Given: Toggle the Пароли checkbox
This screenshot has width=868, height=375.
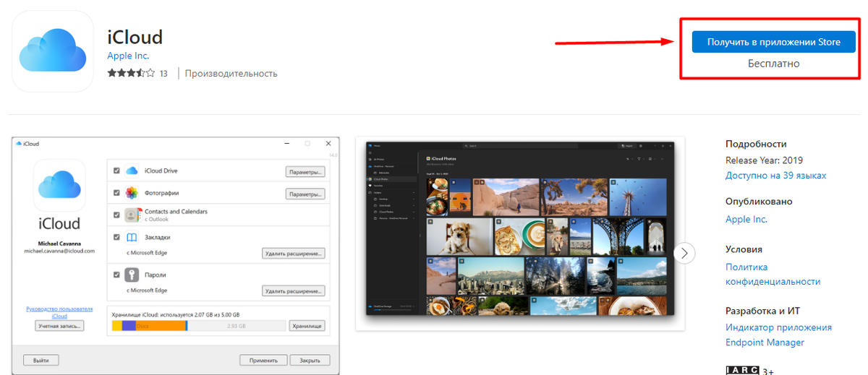Looking at the screenshot, I should point(116,275).
